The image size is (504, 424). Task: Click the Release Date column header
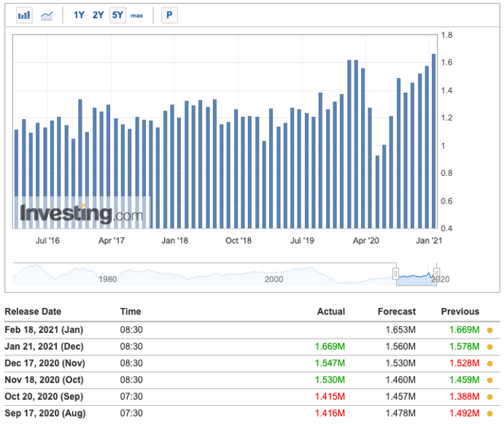33,312
